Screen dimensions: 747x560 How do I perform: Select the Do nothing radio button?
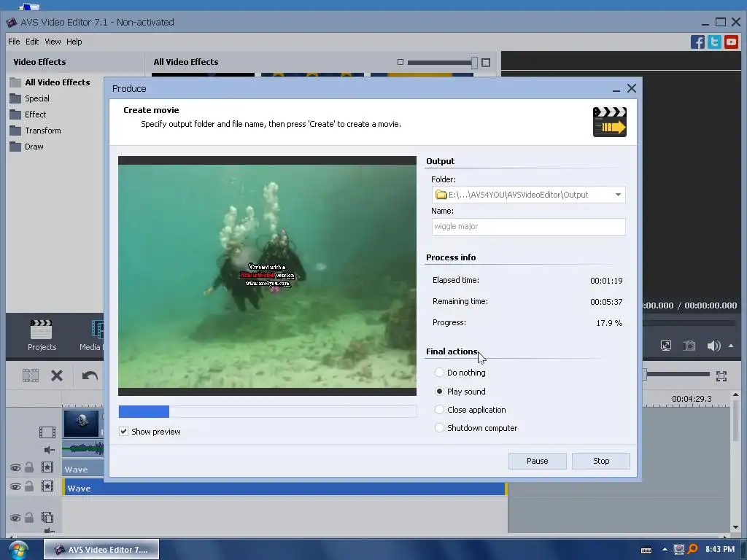tap(439, 373)
